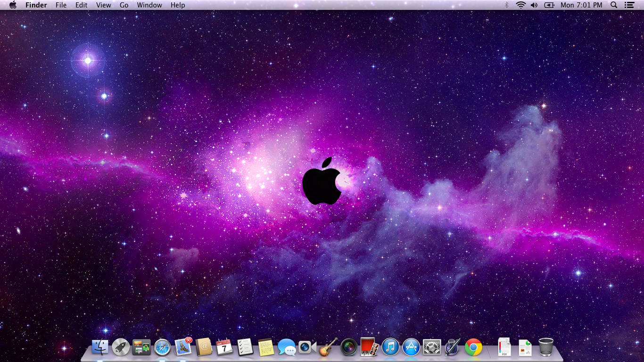Open Contacts address book icon

(204, 347)
